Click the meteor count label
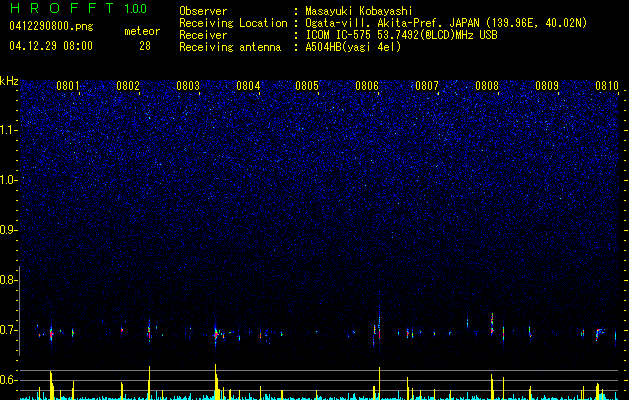Image resolution: width=629 pixels, height=400 pixels. point(142,31)
